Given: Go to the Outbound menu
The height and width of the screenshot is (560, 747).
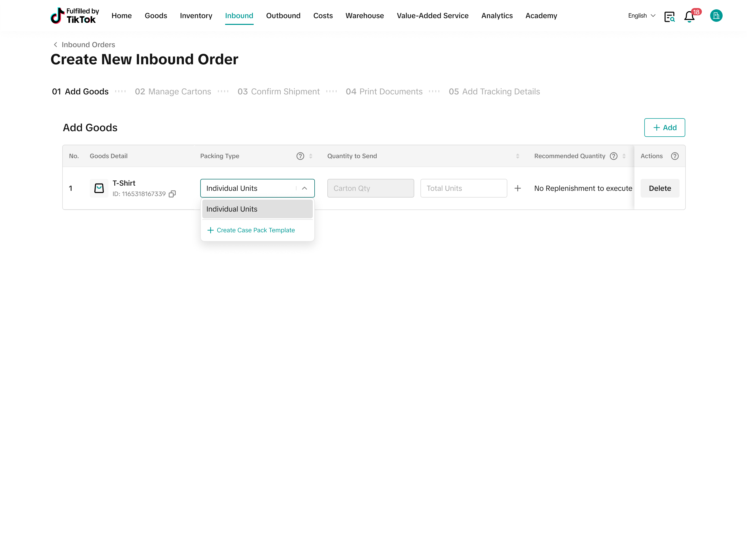Looking at the screenshot, I should point(283,16).
